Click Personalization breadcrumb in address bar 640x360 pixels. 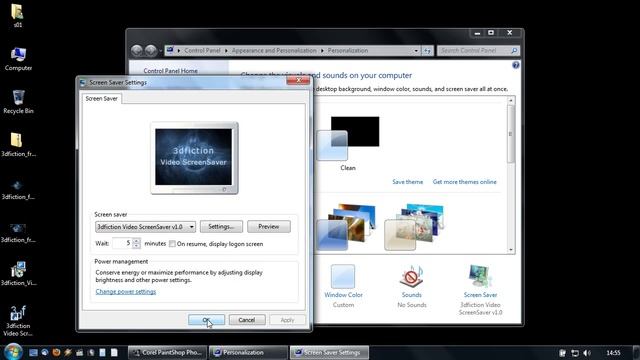coord(348,51)
